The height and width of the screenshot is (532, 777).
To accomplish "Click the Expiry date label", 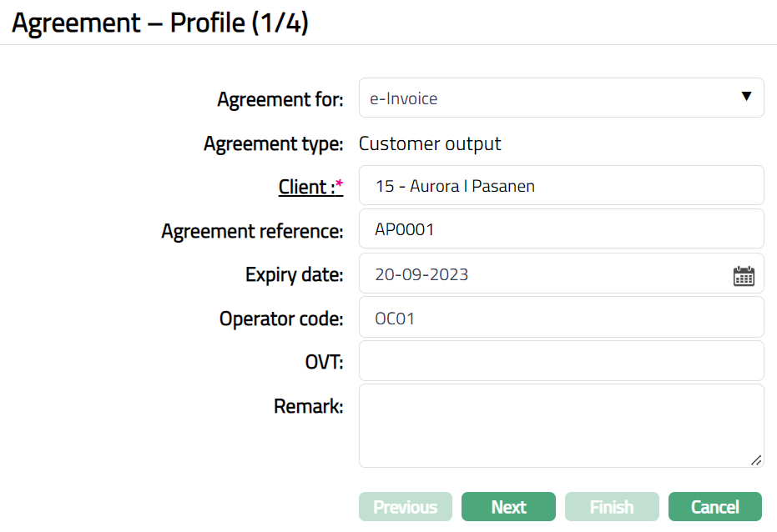I will click(x=294, y=274).
